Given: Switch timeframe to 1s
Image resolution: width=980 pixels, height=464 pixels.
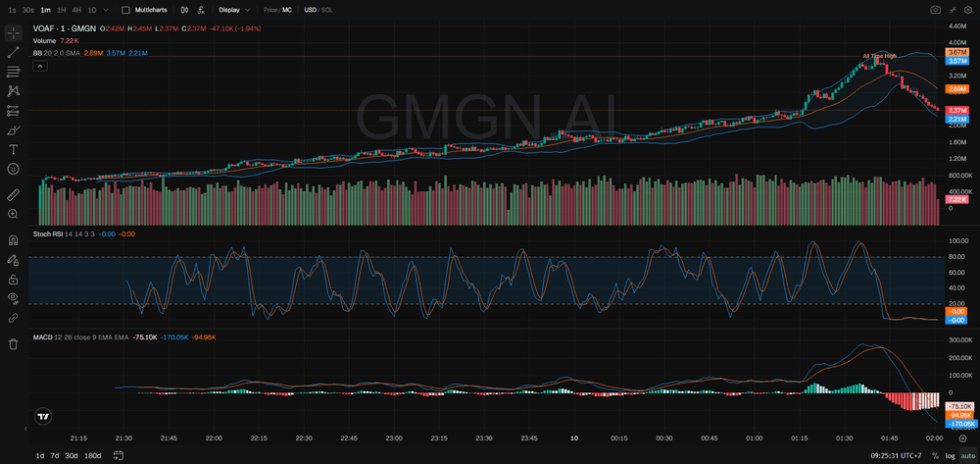Looking at the screenshot, I should 13,10.
